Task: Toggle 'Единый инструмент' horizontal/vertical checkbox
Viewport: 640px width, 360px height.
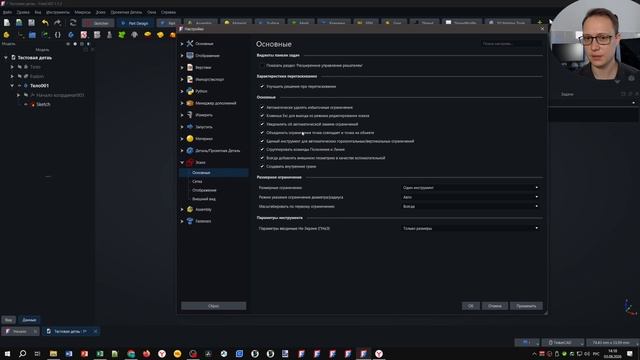Action: click(262, 141)
